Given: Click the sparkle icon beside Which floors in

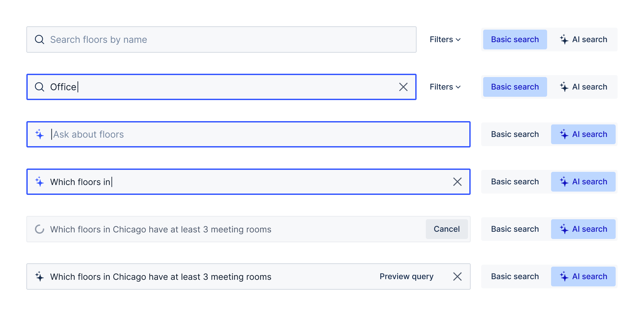Looking at the screenshot, I should pyautogui.click(x=40, y=182).
